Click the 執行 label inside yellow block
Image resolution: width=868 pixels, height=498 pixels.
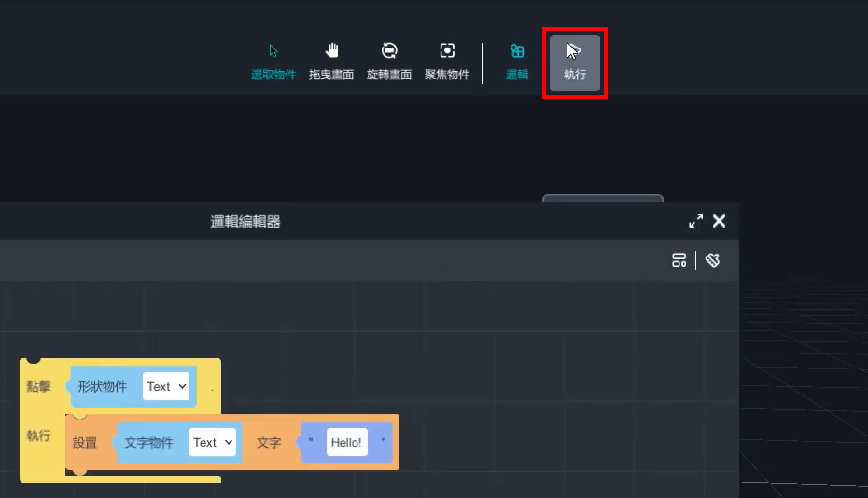click(x=39, y=436)
